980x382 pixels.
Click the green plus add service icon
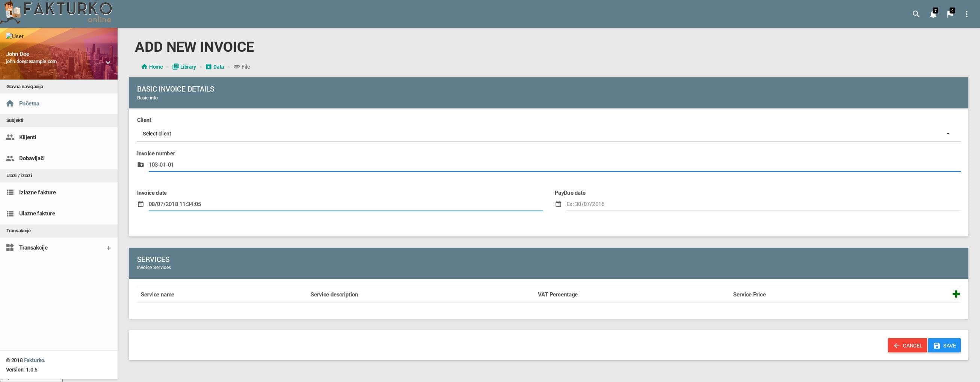956,294
